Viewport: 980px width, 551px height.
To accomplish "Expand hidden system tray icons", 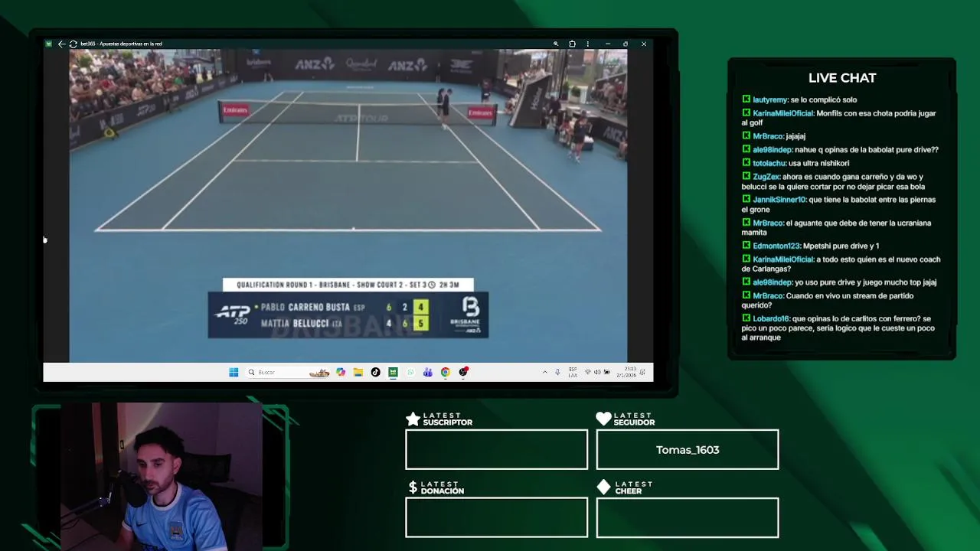I will [x=545, y=372].
